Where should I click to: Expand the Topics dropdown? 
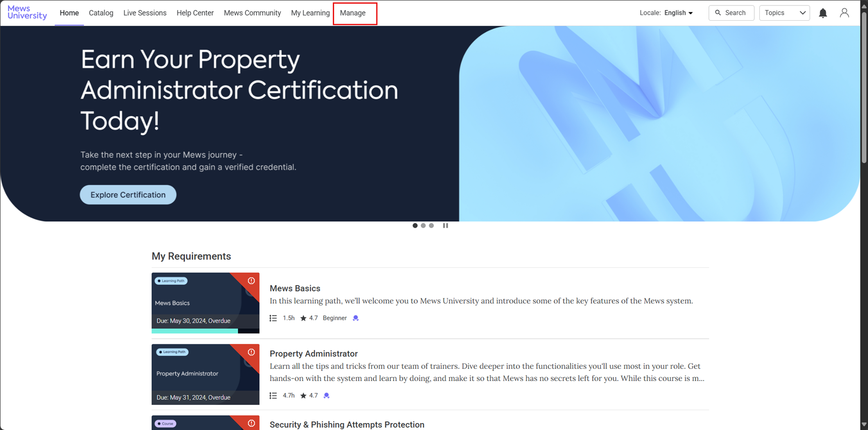785,13
